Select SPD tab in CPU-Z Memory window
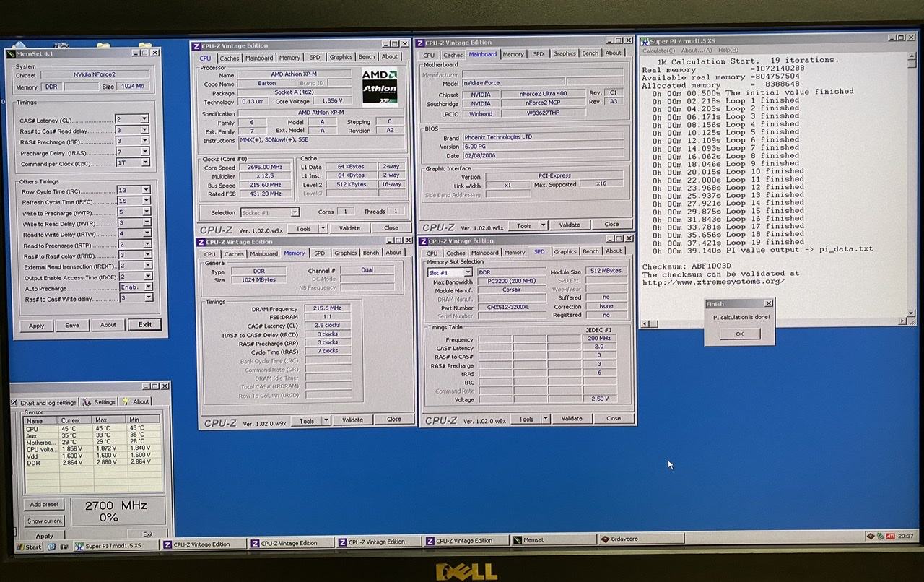924x582 pixels. pyautogui.click(x=319, y=253)
